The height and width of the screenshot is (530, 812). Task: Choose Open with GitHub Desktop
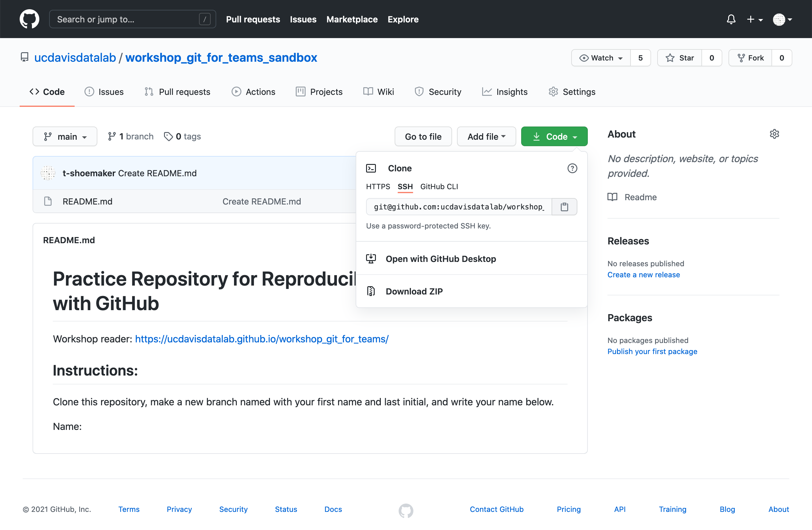[x=471, y=259]
